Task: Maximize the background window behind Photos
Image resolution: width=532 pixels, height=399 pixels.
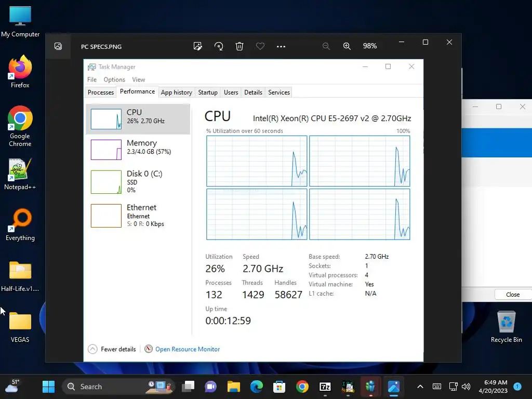Action: [x=499, y=107]
